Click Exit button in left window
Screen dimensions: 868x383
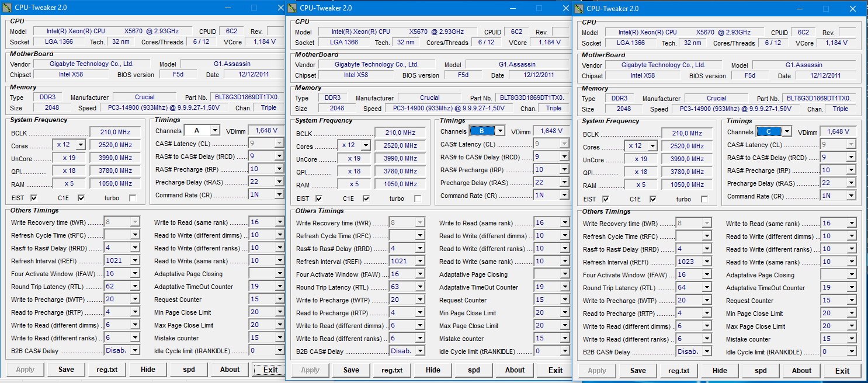[x=270, y=370]
